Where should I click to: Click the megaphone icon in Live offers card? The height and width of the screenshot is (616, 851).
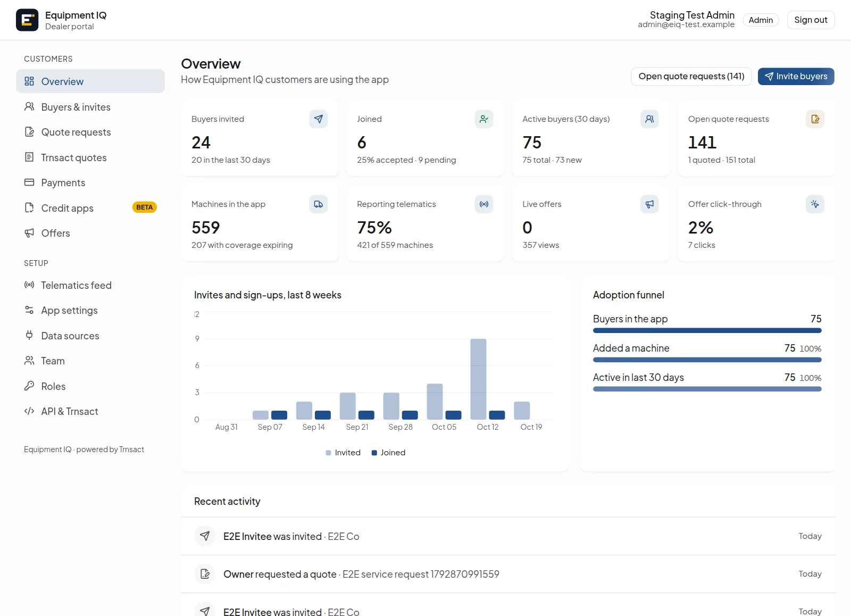(649, 204)
